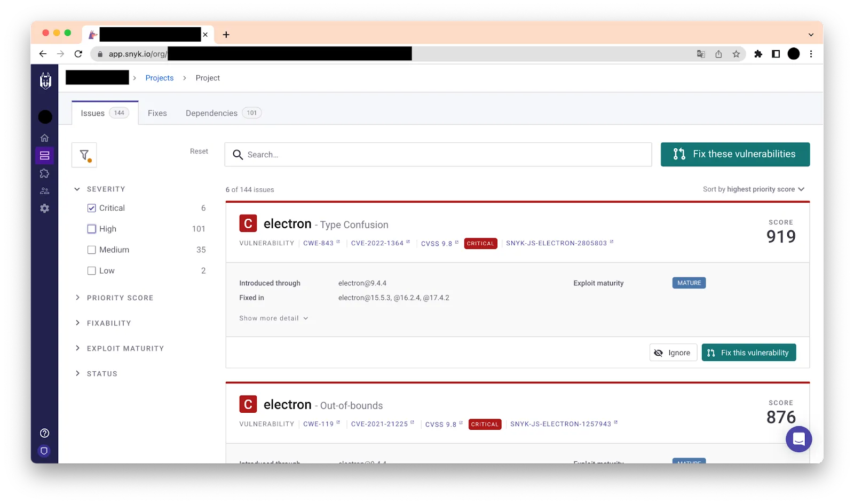This screenshot has height=504, width=854.
Task: Expand the PRIORITY SCORE filter section
Action: pos(114,298)
